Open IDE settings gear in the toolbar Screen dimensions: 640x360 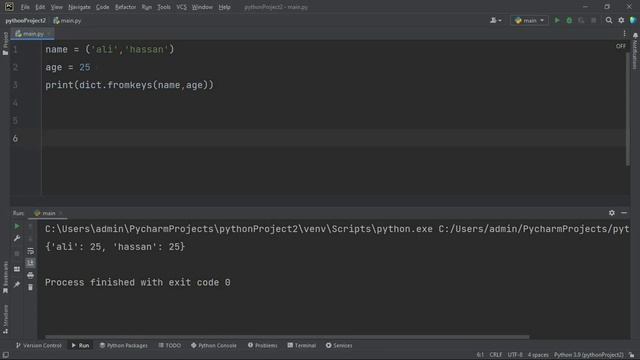click(x=621, y=20)
